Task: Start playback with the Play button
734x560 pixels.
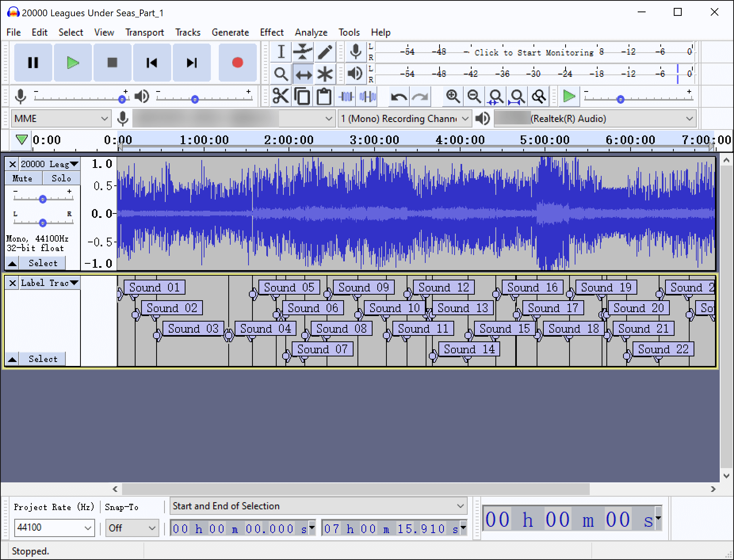Action: [x=73, y=63]
